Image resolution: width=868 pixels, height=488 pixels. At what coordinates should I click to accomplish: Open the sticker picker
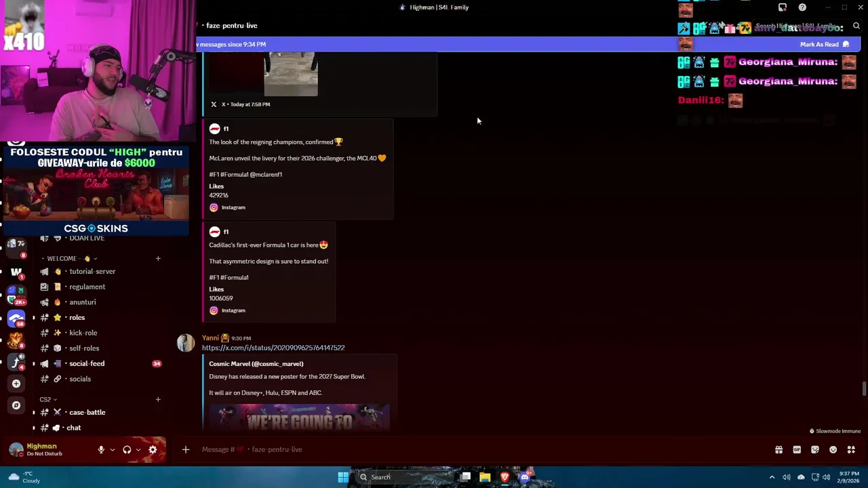tap(815, 449)
